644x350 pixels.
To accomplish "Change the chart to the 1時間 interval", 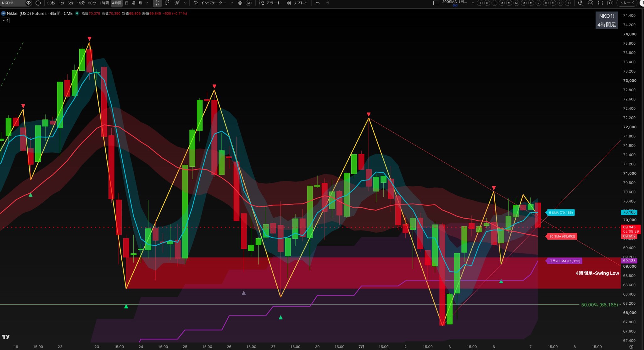I will [104, 3].
